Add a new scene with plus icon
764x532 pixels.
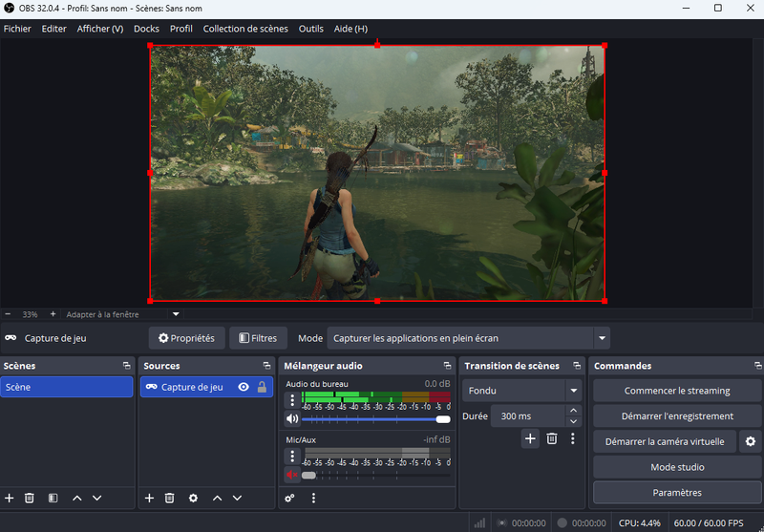(10, 498)
